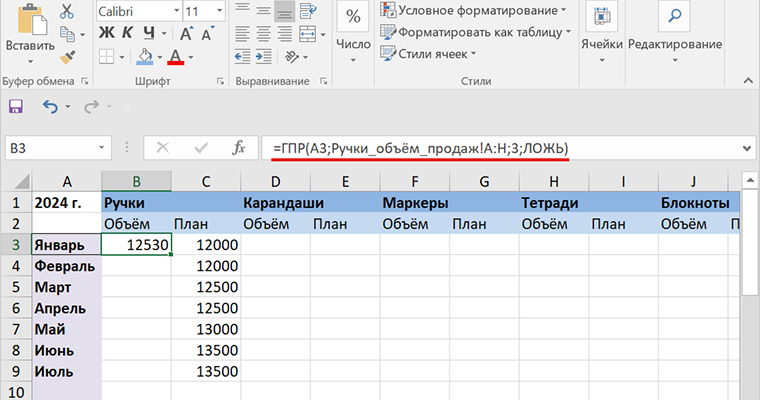760x400 pixels.
Task: Open the Ячейки menu in ribbon
Action: coord(601,28)
